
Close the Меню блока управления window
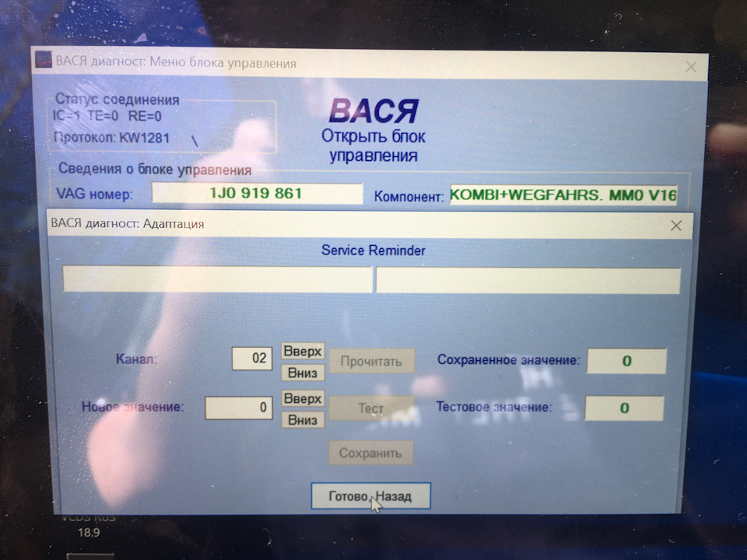click(691, 67)
